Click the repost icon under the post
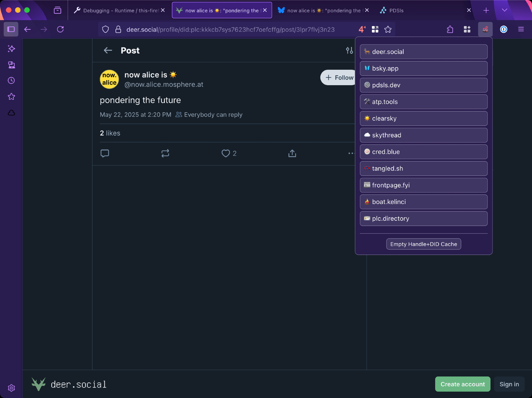This screenshot has height=398, width=532. pyautogui.click(x=165, y=153)
